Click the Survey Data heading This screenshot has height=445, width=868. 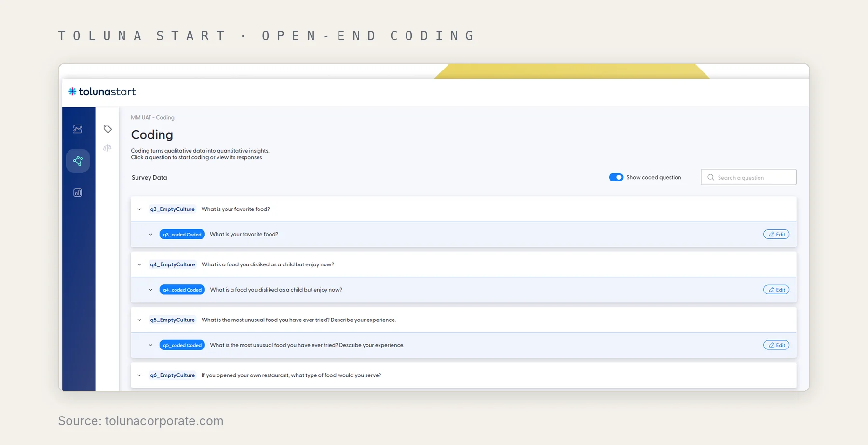[x=149, y=178]
